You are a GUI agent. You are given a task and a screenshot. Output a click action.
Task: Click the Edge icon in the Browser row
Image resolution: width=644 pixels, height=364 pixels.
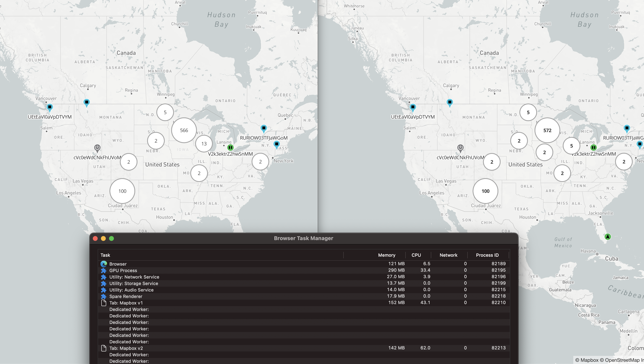pyautogui.click(x=104, y=264)
